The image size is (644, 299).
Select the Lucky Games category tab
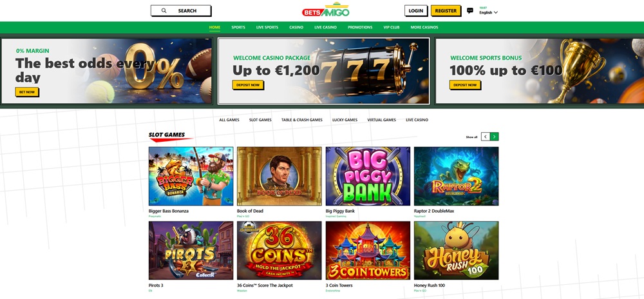pyautogui.click(x=345, y=120)
